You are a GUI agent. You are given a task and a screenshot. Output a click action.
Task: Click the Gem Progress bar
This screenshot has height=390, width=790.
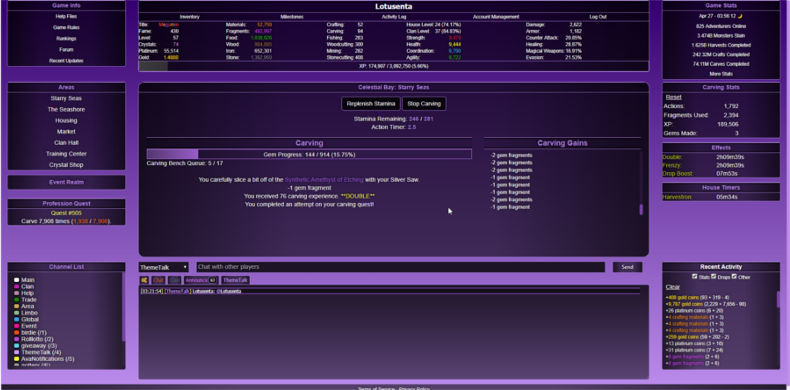tap(309, 154)
